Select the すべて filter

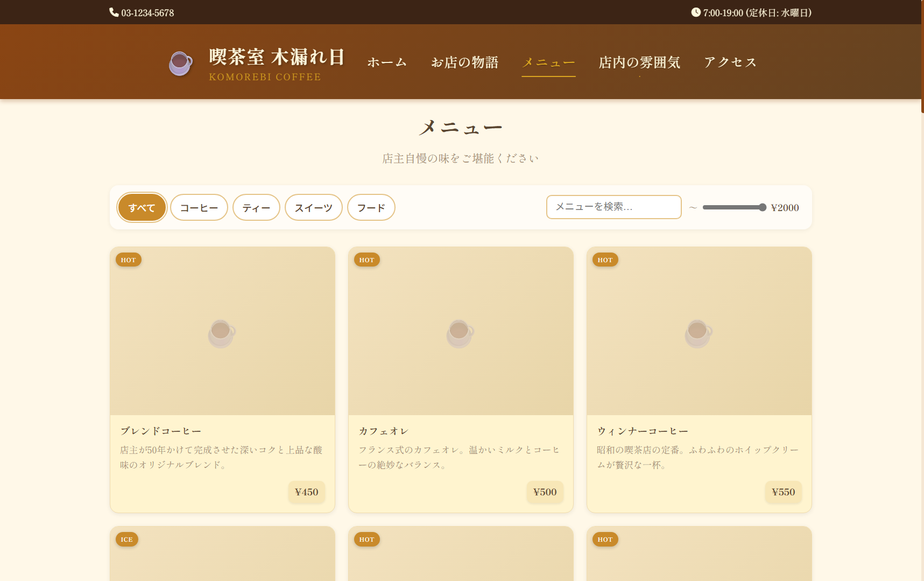coord(142,208)
